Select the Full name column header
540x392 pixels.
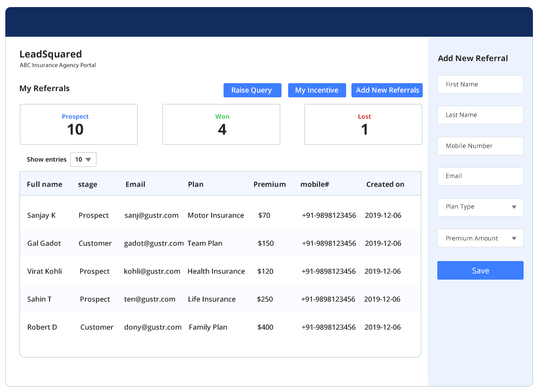[44, 184]
